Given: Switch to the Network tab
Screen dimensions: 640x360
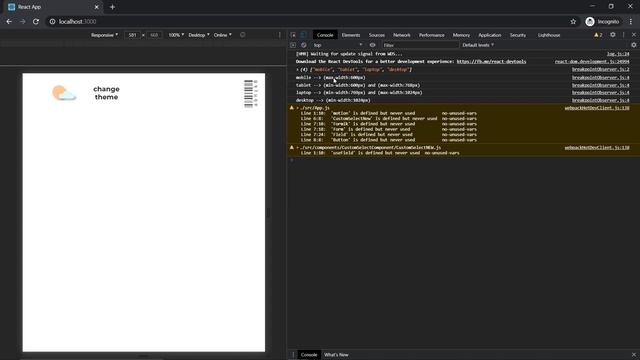Looking at the screenshot, I should [402, 35].
